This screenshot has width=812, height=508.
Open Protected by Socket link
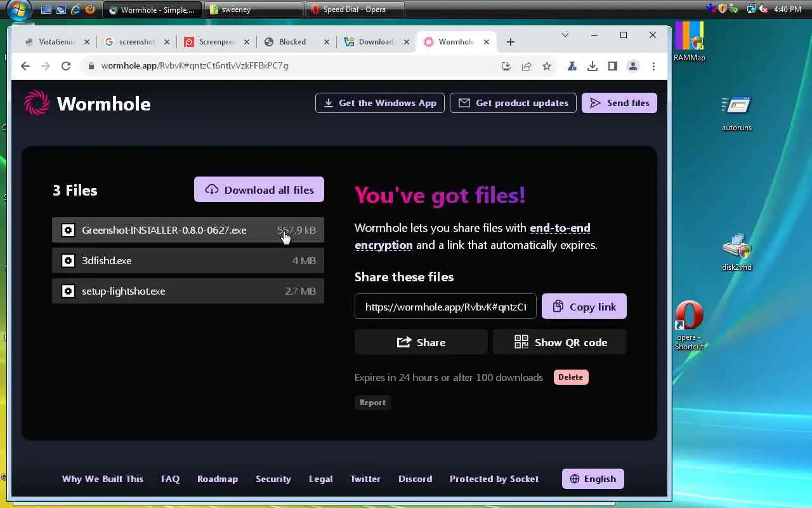point(494,479)
